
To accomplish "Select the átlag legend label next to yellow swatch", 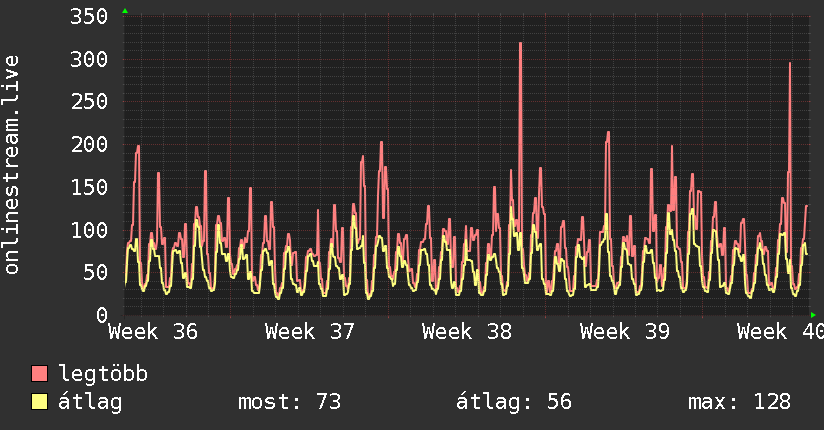I will click(90, 402).
